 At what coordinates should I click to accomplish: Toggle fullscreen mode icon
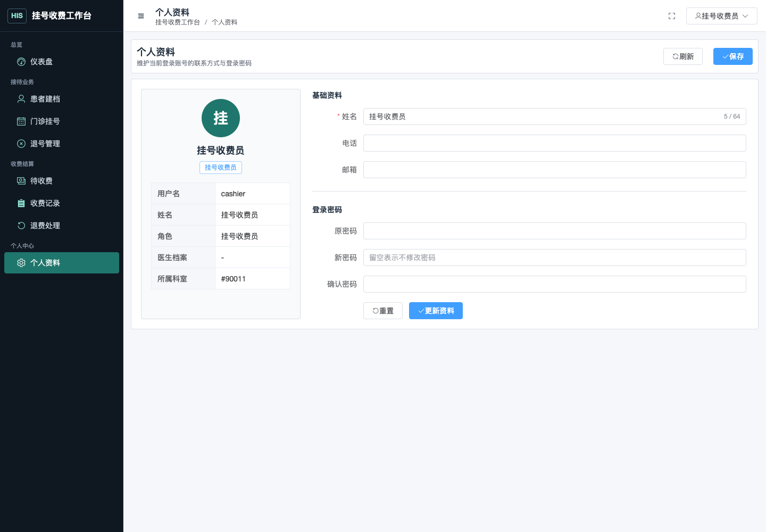(x=672, y=16)
